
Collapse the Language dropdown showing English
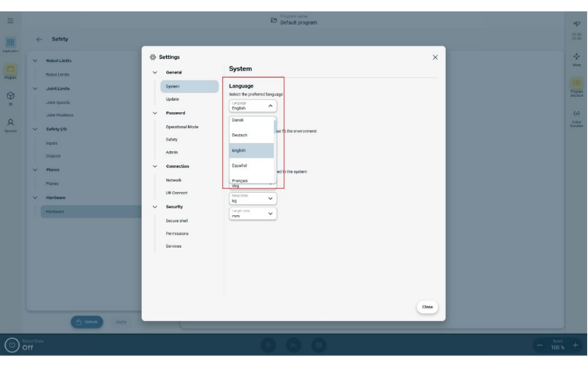coord(253,106)
